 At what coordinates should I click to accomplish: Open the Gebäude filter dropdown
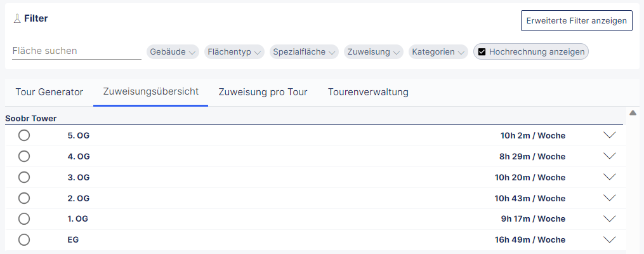173,52
